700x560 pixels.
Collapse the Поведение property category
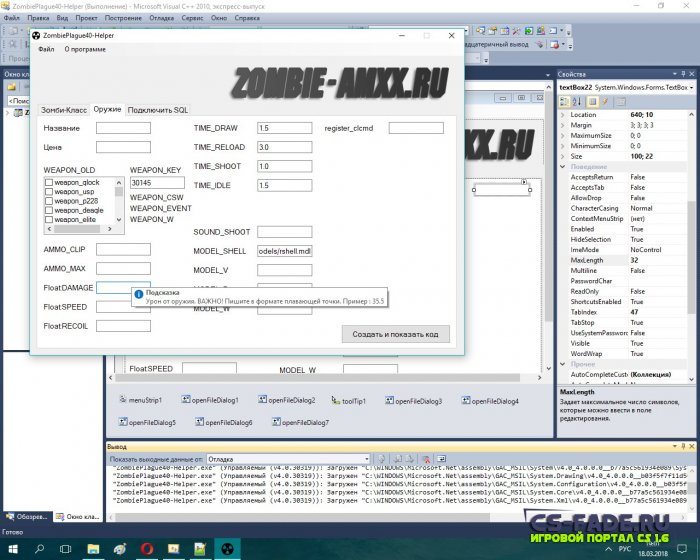pos(562,167)
